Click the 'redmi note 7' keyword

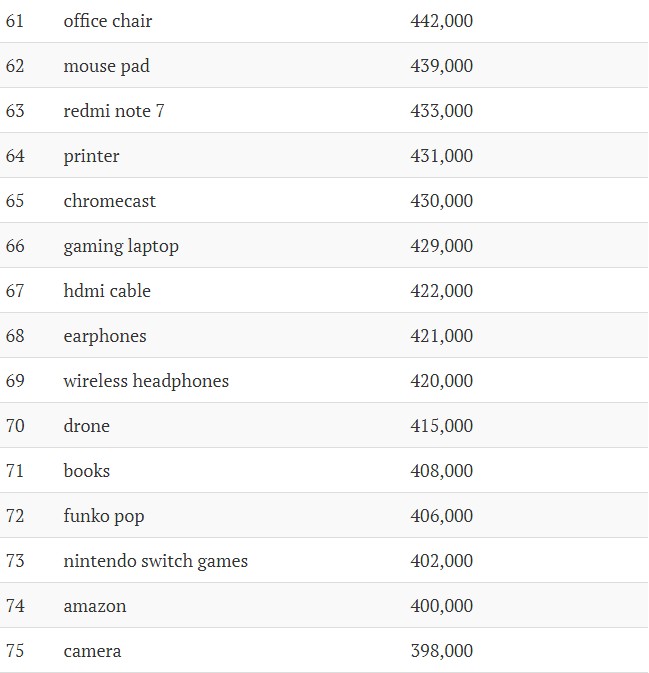tap(114, 111)
